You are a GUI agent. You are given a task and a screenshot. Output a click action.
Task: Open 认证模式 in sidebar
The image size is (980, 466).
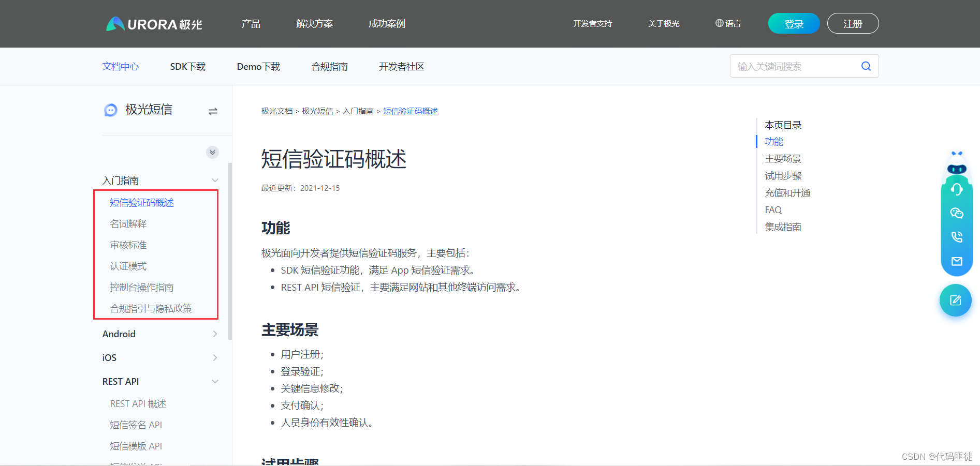pyautogui.click(x=128, y=266)
